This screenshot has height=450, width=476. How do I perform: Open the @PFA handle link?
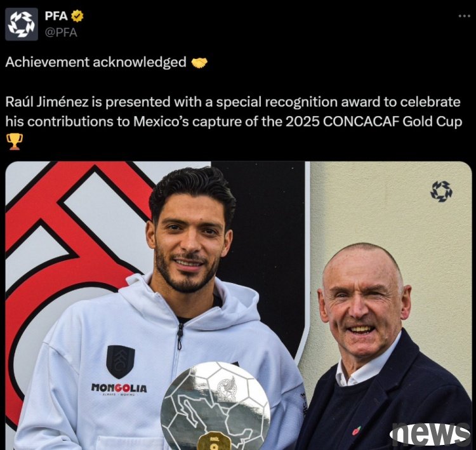61,32
